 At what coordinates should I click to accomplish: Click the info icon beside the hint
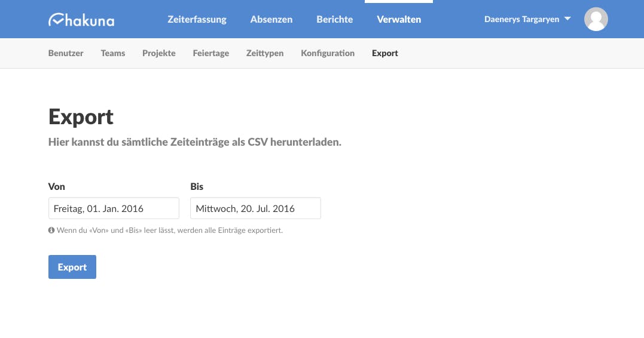[51, 230]
